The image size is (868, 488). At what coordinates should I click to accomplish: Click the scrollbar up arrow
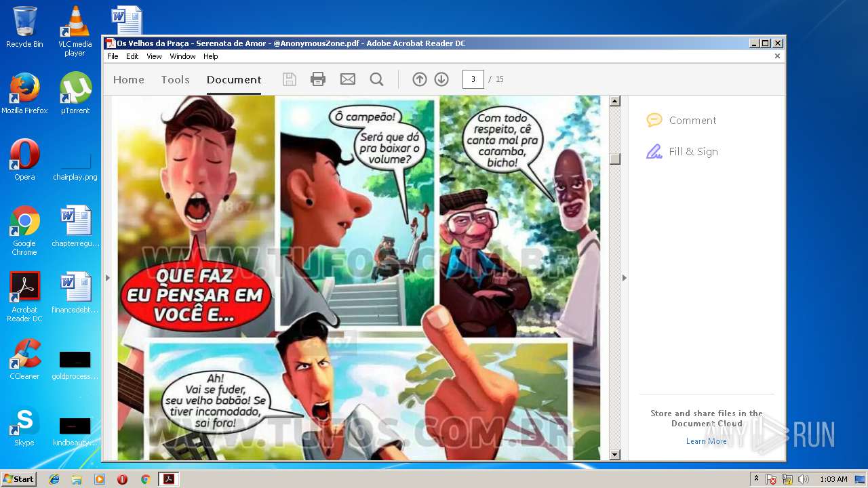coord(615,102)
